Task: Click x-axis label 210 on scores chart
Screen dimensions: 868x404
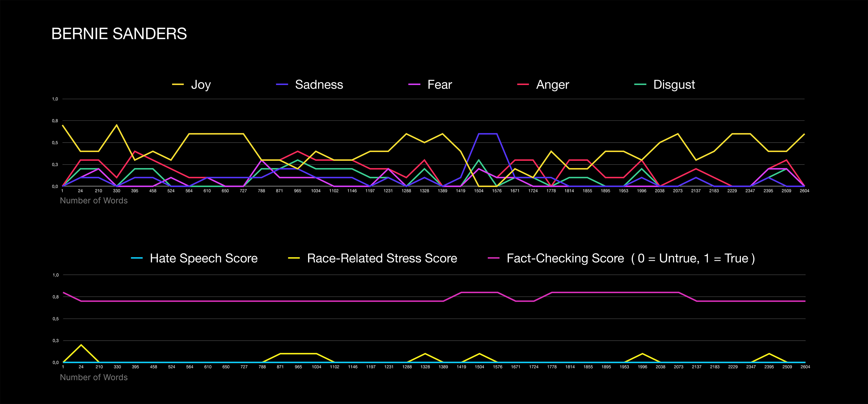Action: (x=99, y=367)
